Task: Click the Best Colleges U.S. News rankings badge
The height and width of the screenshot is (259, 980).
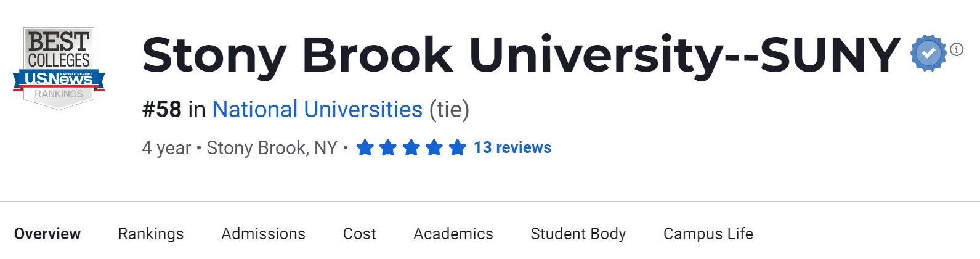Action: tap(59, 68)
